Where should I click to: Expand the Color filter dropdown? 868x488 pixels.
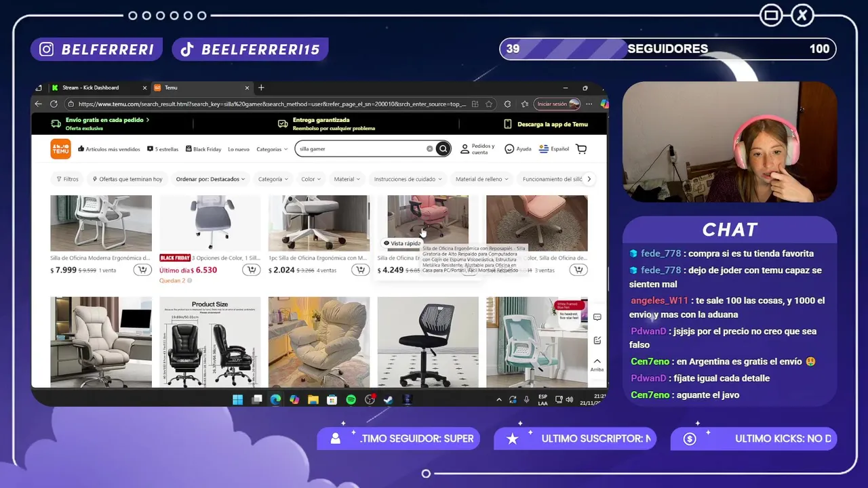point(311,179)
